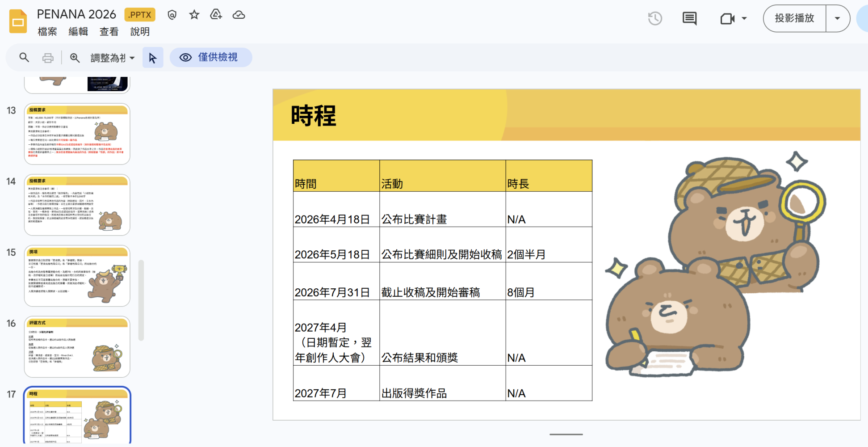Image resolution: width=868 pixels, height=447 pixels.
Task: Click the speaker notes drag handle bar
Action: [x=566, y=434]
